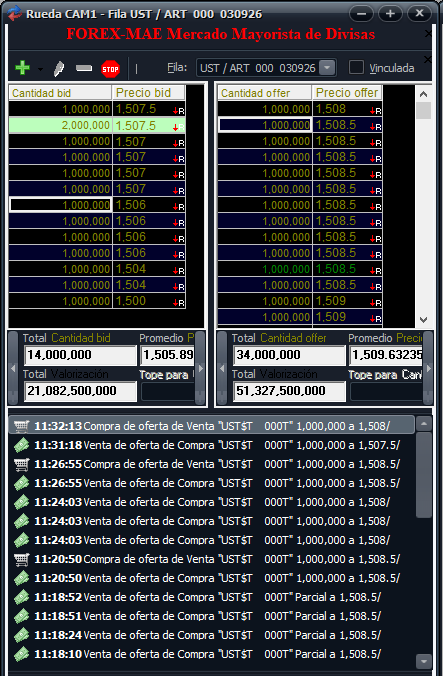The image size is (443, 676).
Task: Click the cart icon on the 11:26:55 Compra entry
Action: click(x=21, y=464)
